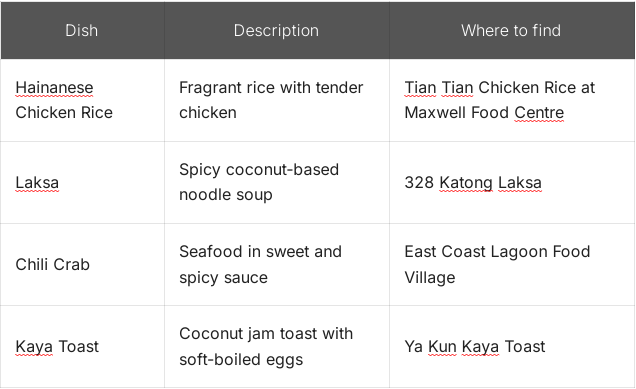Click the Tian Tian Chicken Rice location cell
Image resolution: width=636 pixels, height=389 pixels.
pos(512,100)
